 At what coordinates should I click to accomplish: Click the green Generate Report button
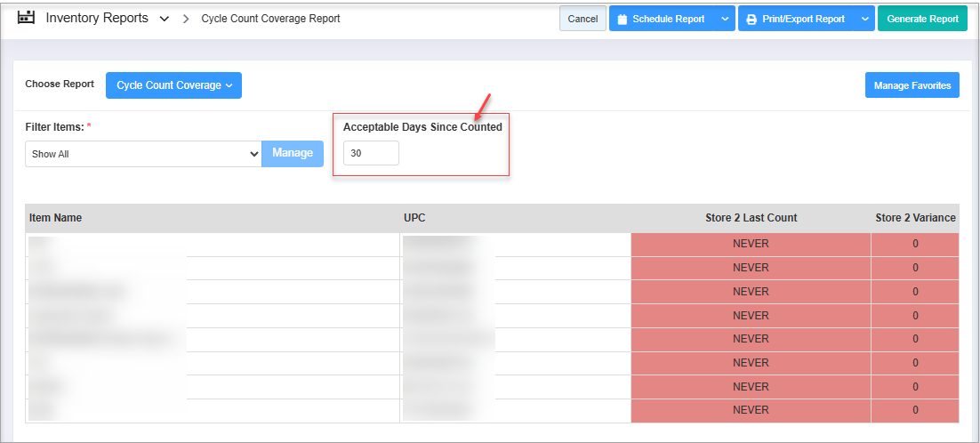click(922, 19)
